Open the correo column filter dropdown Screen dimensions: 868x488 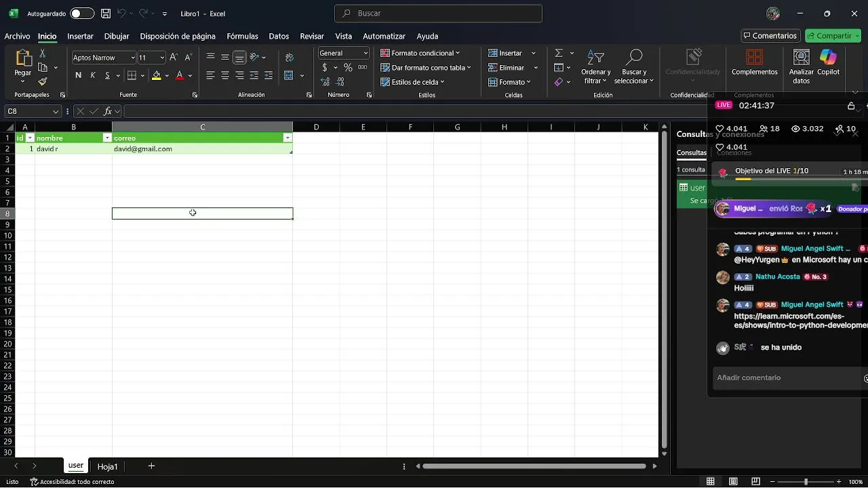[288, 138]
